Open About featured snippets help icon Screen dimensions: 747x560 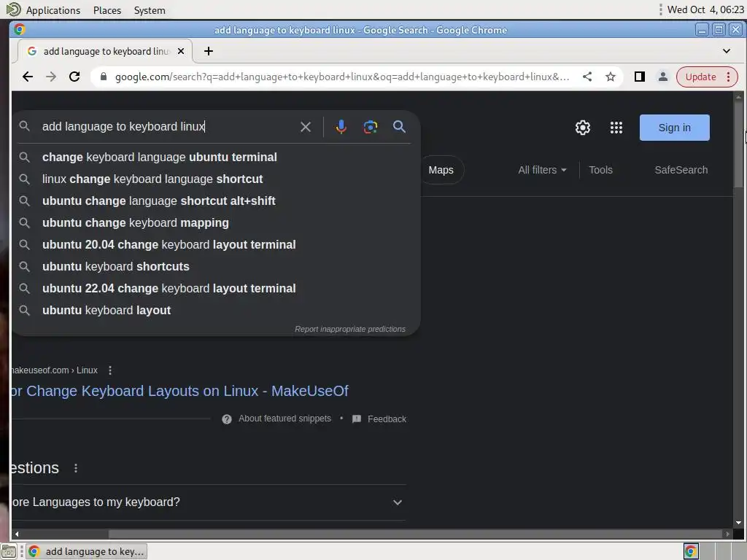(x=227, y=419)
